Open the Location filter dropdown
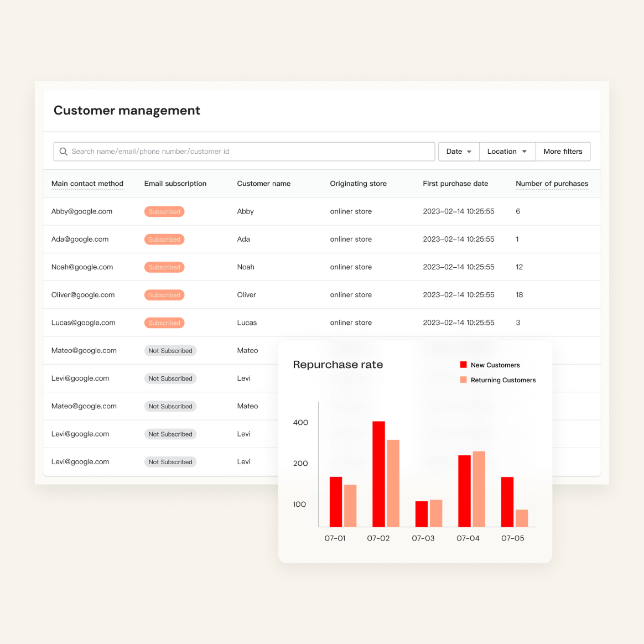Viewport: 644px width, 644px height. [x=507, y=152]
